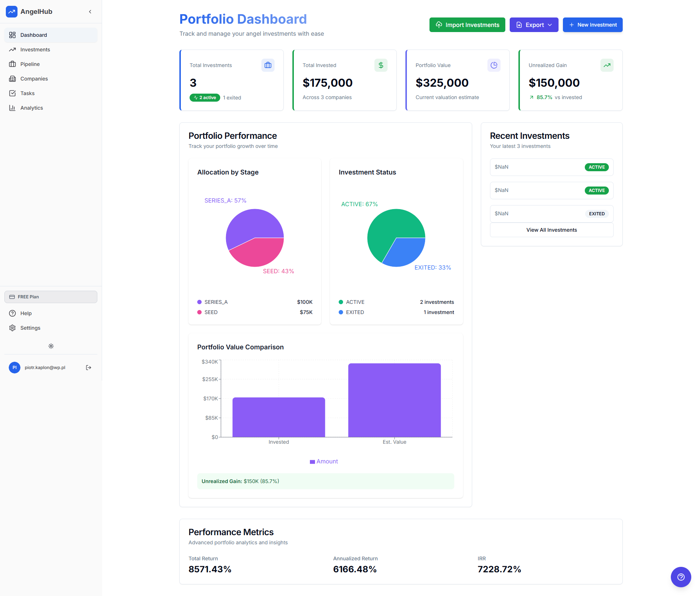Click the Tasks checkmark icon
The width and height of the screenshot is (700, 596).
click(x=13, y=93)
